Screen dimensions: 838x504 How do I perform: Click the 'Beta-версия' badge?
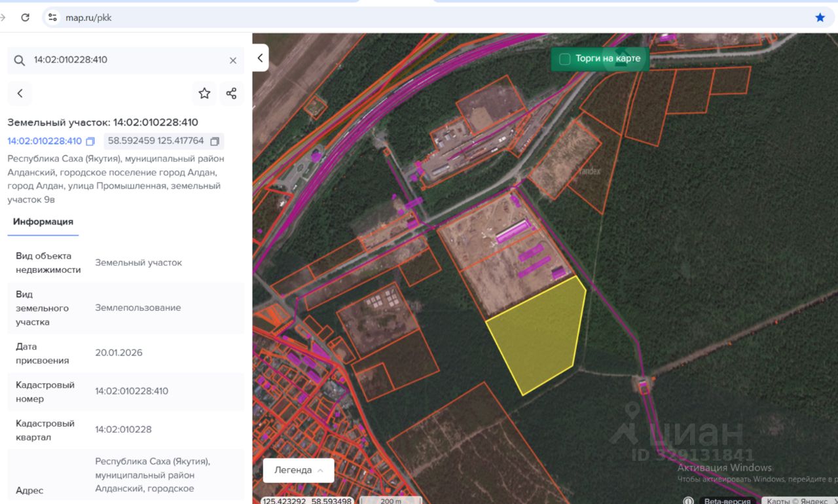(x=727, y=501)
